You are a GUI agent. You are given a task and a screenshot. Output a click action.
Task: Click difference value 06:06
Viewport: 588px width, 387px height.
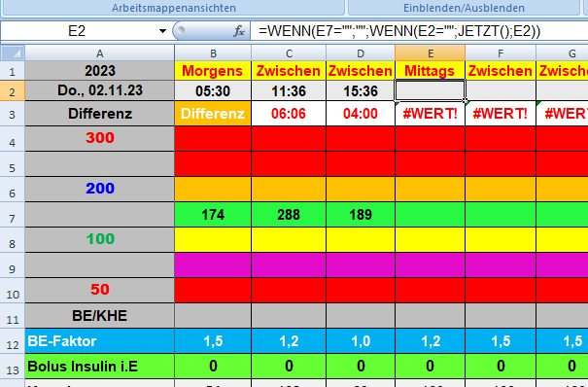(289, 114)
